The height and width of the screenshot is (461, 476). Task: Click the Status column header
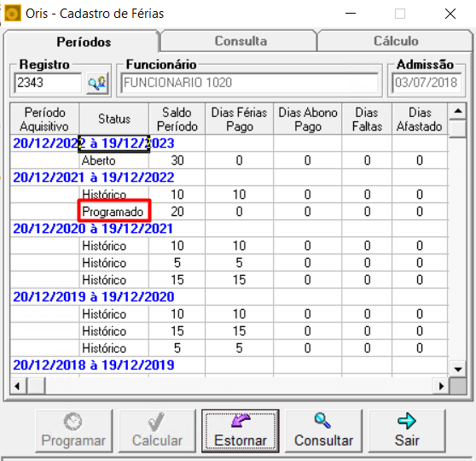(x=114, y=120)
